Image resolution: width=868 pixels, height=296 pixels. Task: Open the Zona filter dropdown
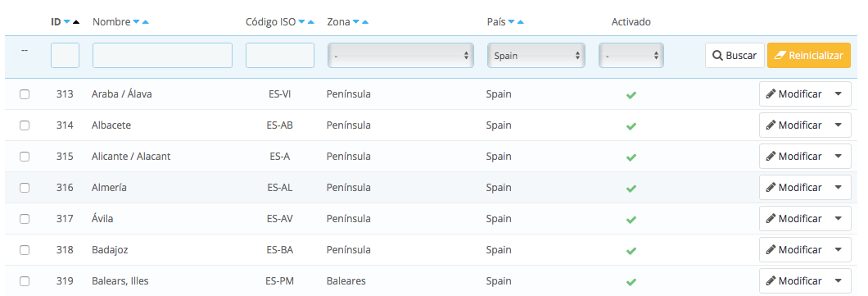400,56
